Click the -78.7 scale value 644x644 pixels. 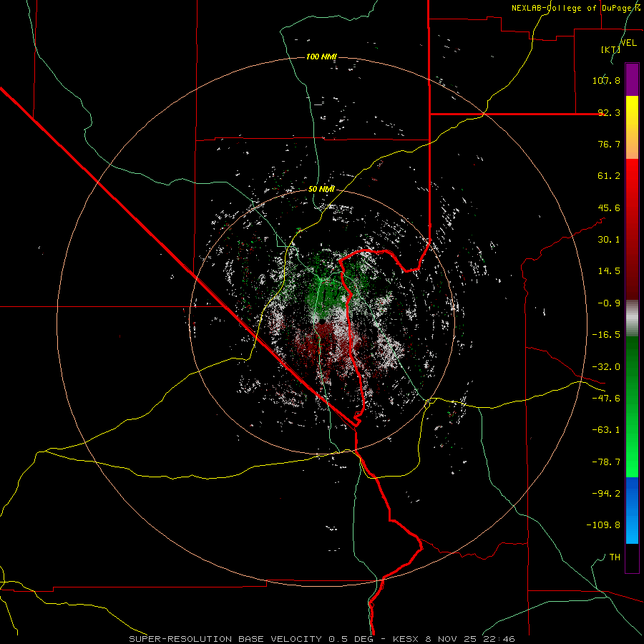(x=606, y=462)
